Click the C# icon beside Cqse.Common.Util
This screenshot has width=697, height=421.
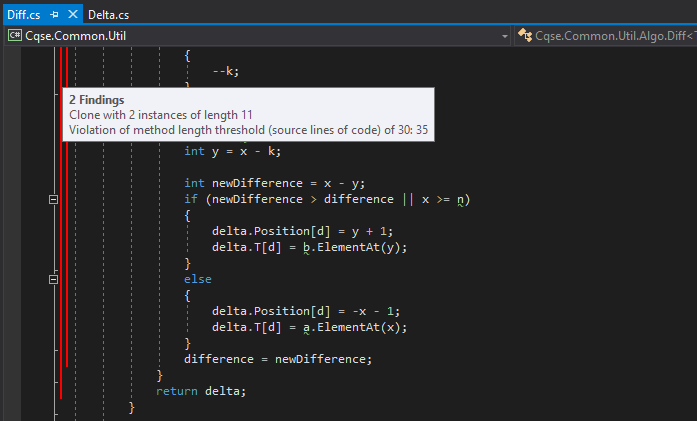14,36
